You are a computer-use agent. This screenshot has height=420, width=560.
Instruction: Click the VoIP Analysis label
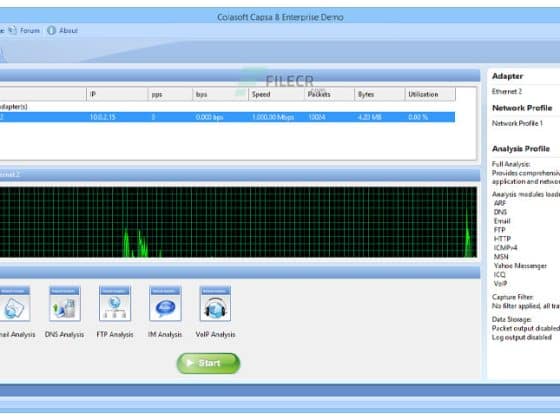(x=215, y=335)
